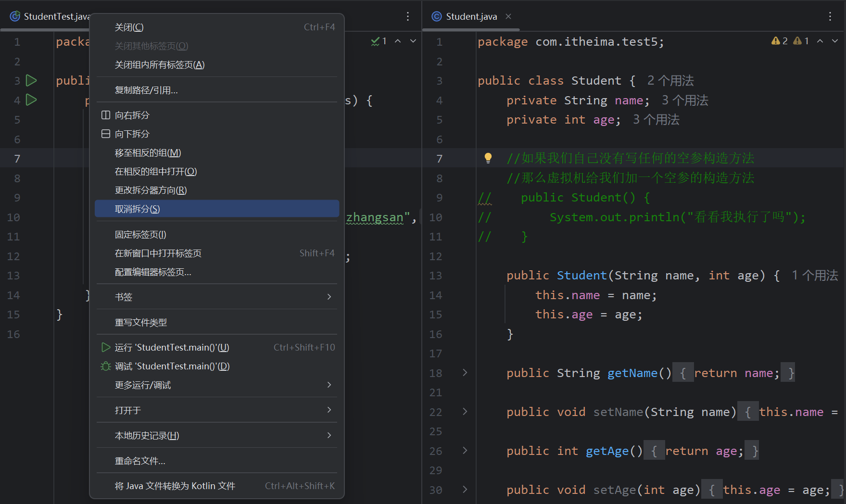The image size is (846, 504).
Task: Select 向右拆分 split right option
Action: (217, 115)
